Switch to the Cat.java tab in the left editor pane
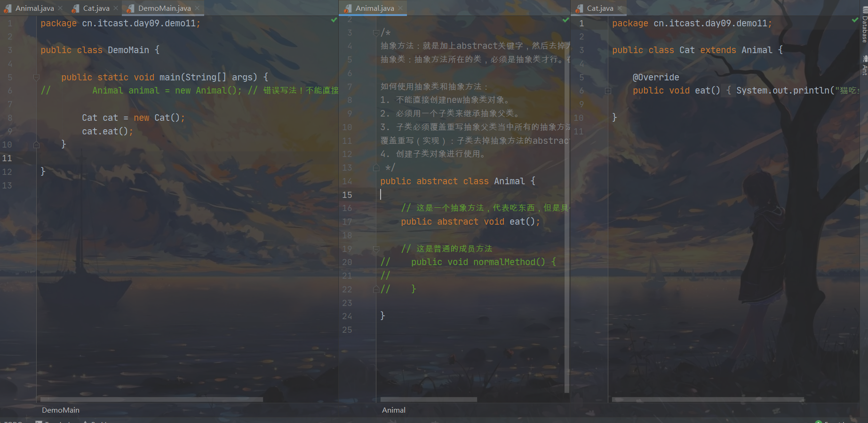 (x=96, y=8)
